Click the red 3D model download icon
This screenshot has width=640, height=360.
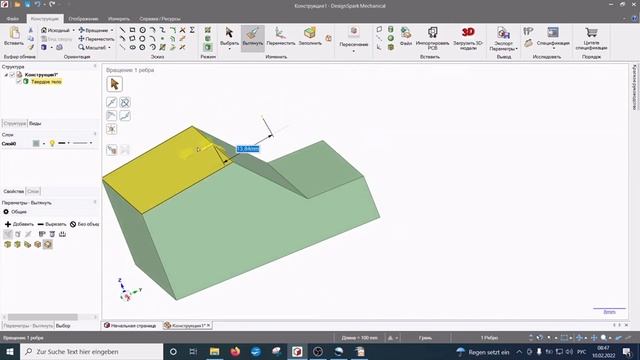click(468, 38)
